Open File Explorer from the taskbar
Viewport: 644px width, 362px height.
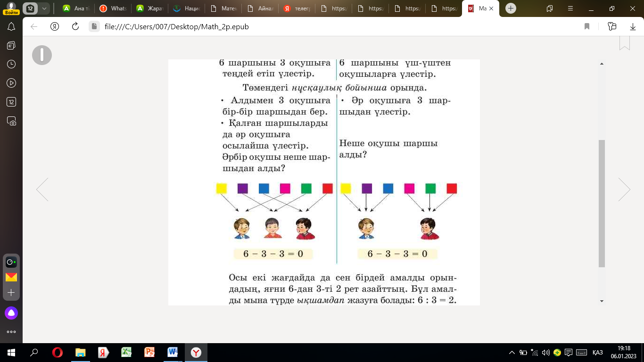click(x=81, y=353)
